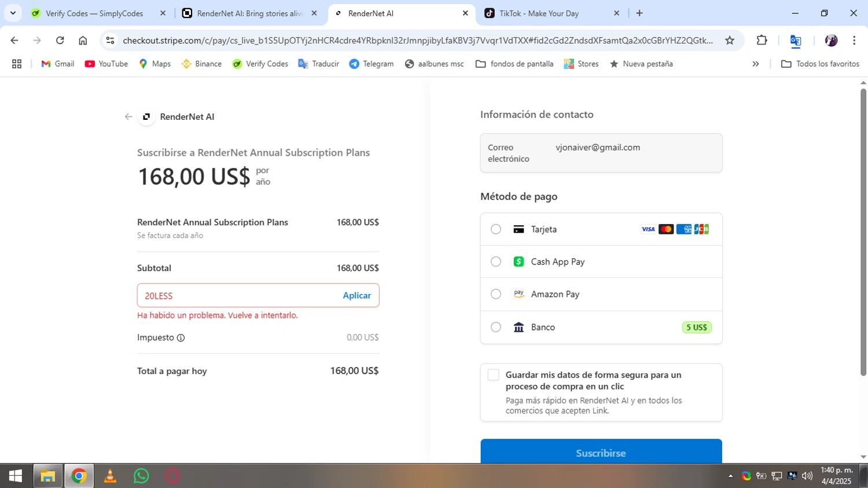Reload the page
Viewport: 868px width, 488px height.
coord(60,40)
